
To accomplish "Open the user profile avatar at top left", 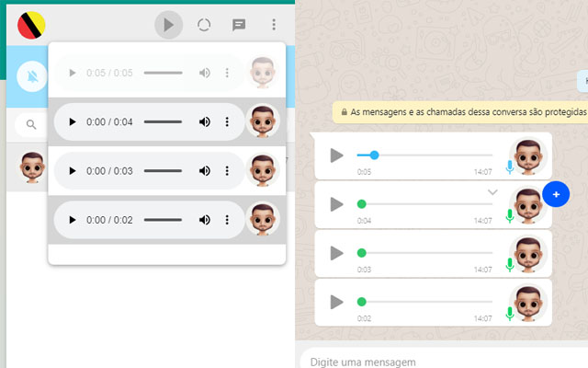I will pos(30,25).
